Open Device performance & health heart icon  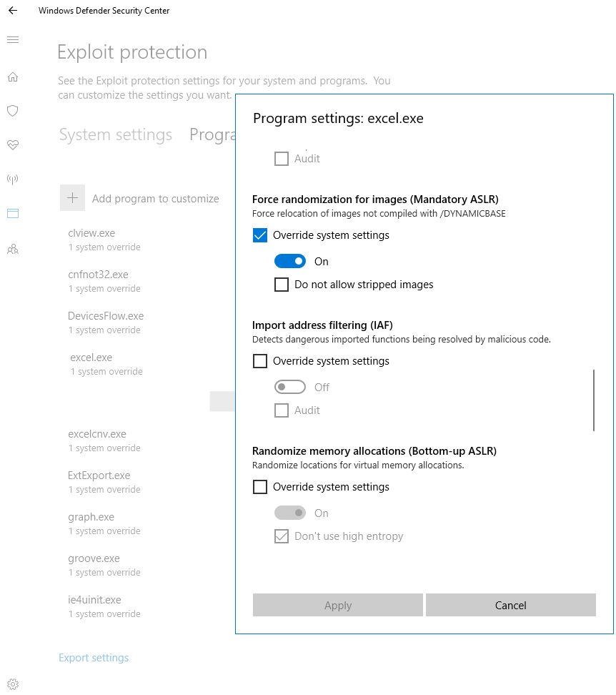pos(12,145)
